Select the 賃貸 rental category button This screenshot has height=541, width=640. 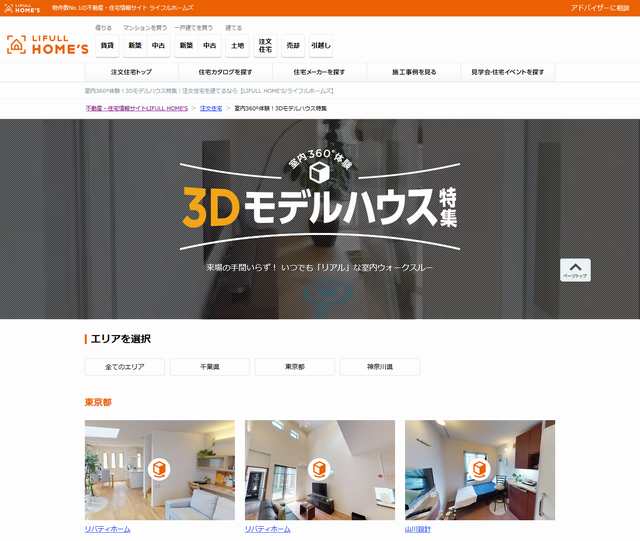(107, 45)
